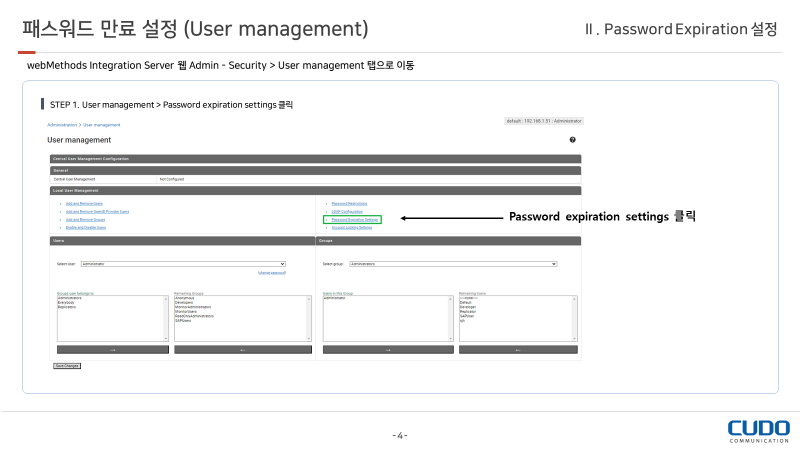Viewport: 800px width, 450px height.
Task: Click Add and Remove OpenID Provider Users
Action: 97,211
